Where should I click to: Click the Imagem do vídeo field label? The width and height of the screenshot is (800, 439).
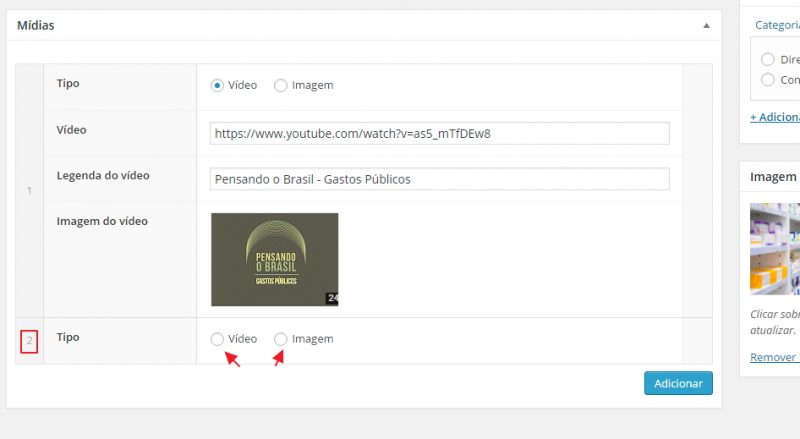pyautogui.click(x=102, y=221)
